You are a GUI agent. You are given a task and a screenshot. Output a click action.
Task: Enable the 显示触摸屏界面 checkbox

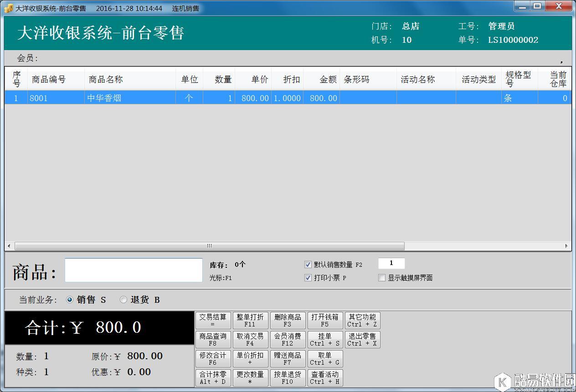[382, 278]
